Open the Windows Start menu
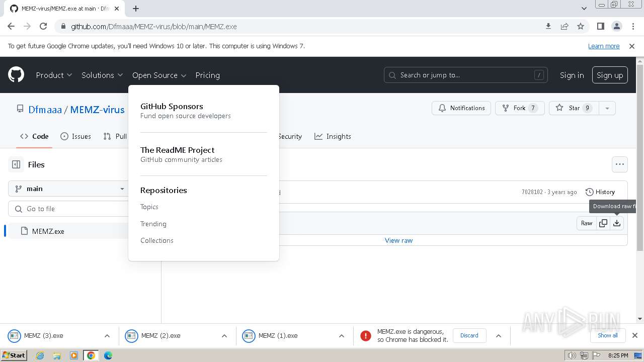This screenshot has width=644, height=362. tap(14, 355)
